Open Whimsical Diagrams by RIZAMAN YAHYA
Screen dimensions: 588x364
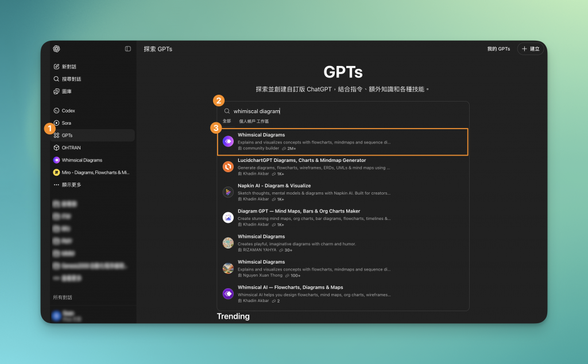coord(343,243)
